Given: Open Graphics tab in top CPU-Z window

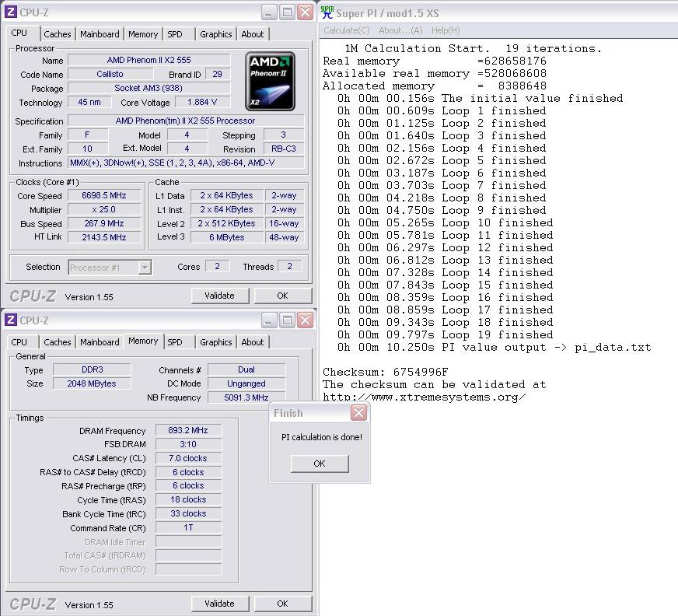Looking at the screenshot, I should (x=216, y=34).
